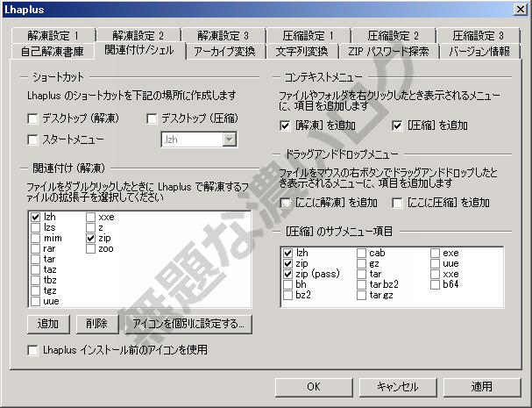Image resolution: width=532 pixels, height=408 pixels.
Task: Check tar.bz2 submenu item
Action: [361, 284]
